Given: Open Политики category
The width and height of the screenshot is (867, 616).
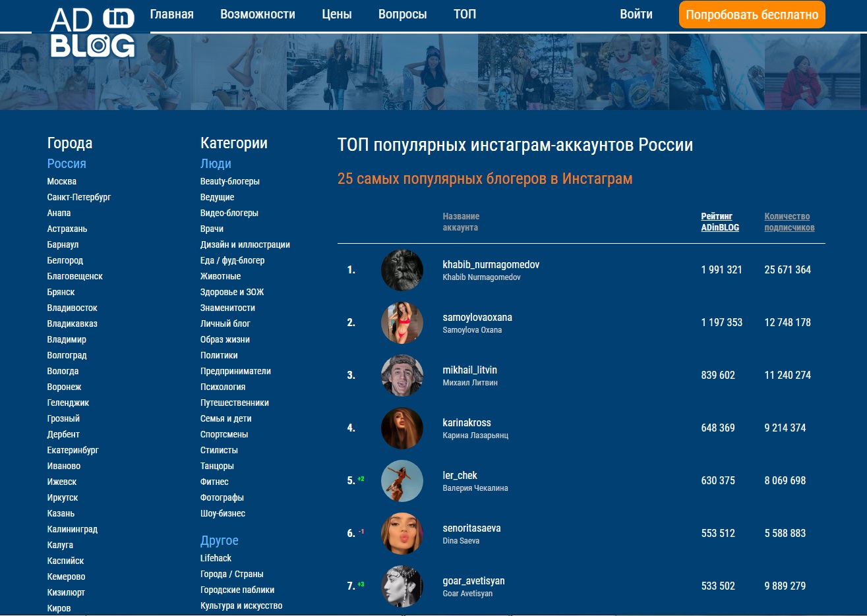Looking at the screenshot, I should (219, 355).
